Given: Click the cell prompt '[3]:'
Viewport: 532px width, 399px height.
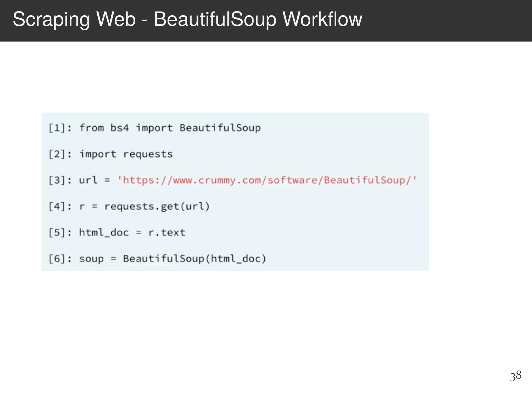Looking at the screenshot, I should coord(60,180).
